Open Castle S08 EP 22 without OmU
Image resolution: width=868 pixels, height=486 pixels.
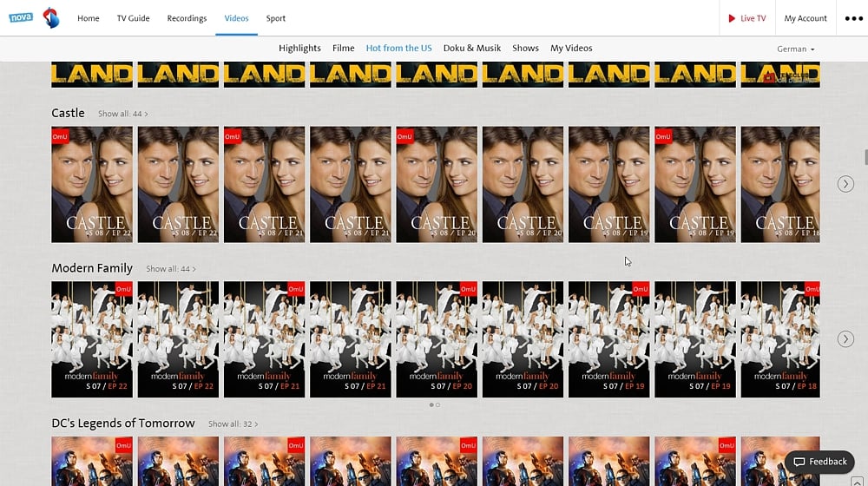tap(178, 184)
